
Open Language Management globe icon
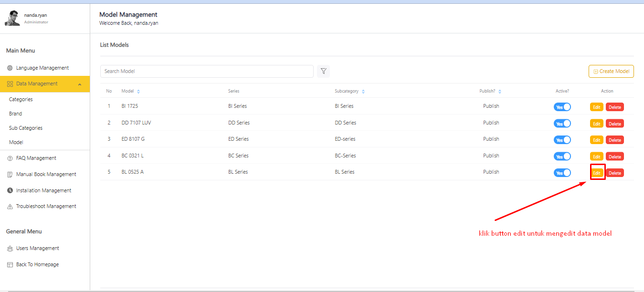point(10,68)
